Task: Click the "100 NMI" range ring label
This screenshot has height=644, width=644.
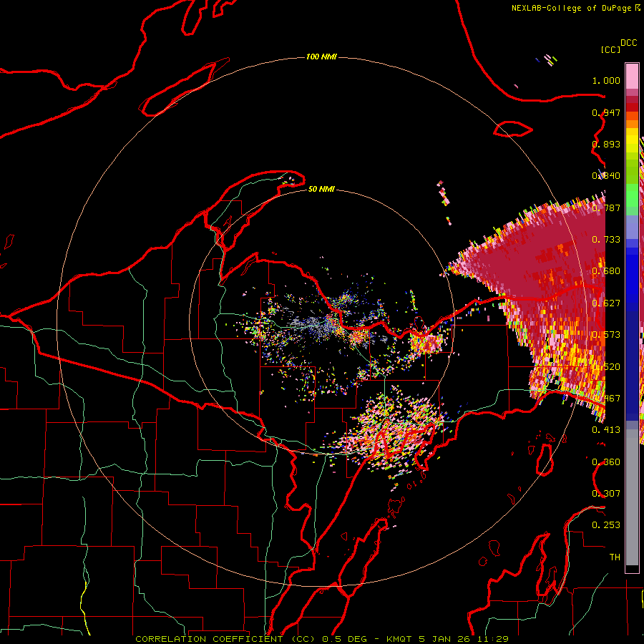Action: (321, 57)
